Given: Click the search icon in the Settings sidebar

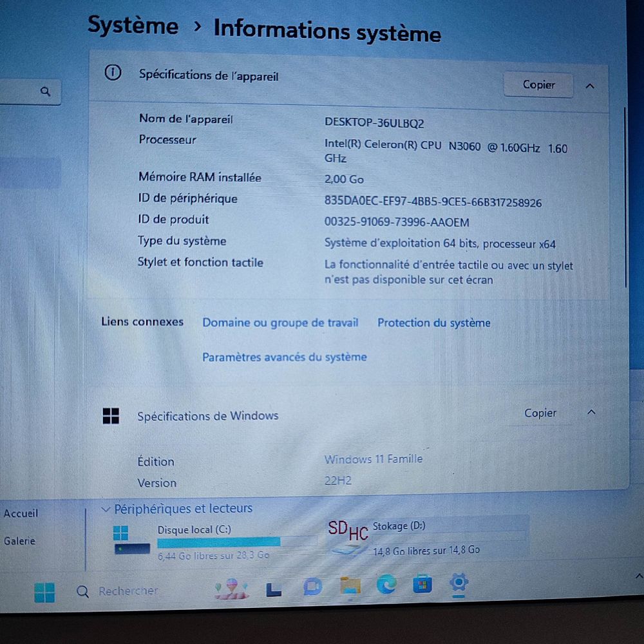Looking at the screenshot, I should [x=46, y=91].
